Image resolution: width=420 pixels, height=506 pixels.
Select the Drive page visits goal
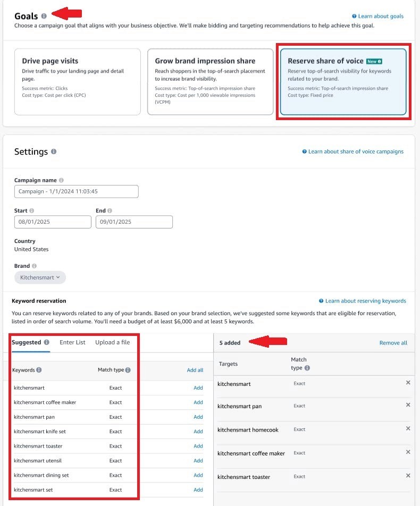click(x=78, y=82)
